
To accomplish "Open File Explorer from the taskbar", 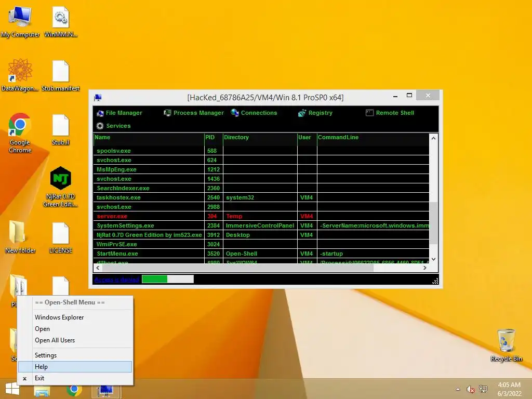I will click(42, 391).
